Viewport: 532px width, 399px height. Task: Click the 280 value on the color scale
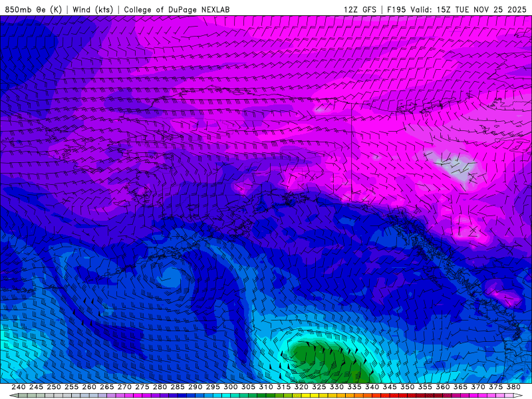(160, 387)
